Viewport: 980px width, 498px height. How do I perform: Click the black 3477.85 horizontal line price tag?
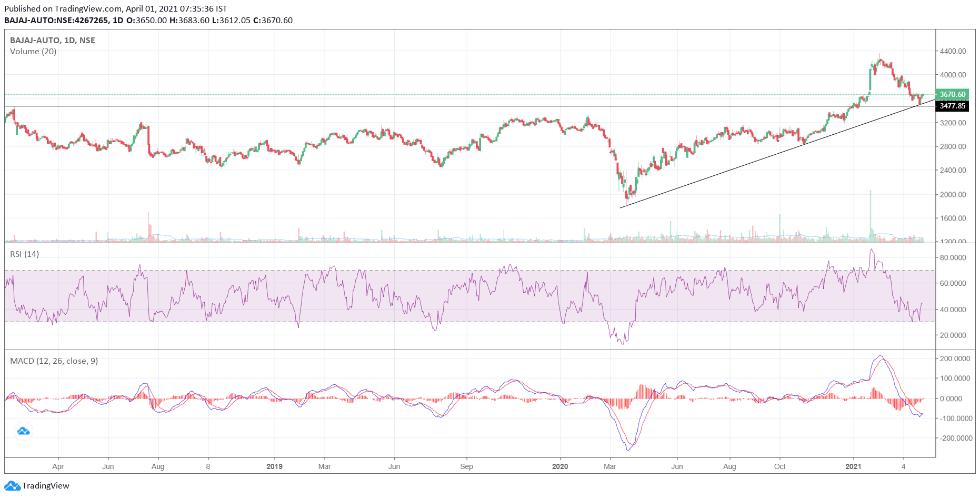point(953,106)
